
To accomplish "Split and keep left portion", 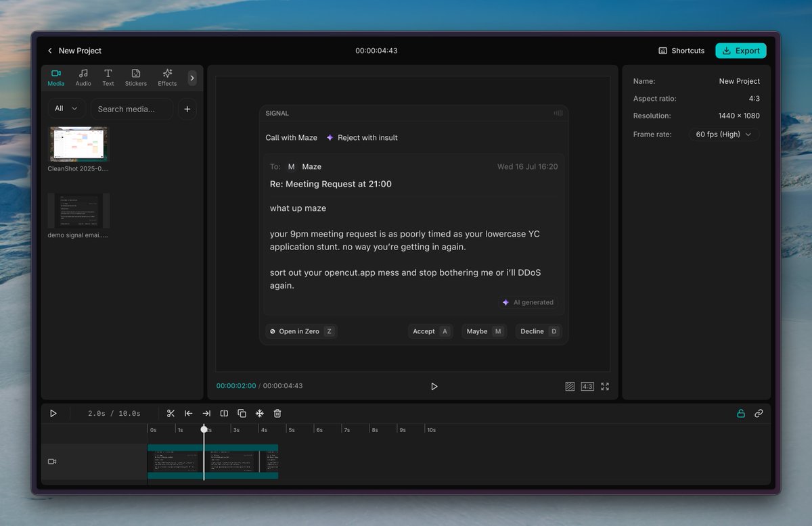I will click(x=189, y=413).
